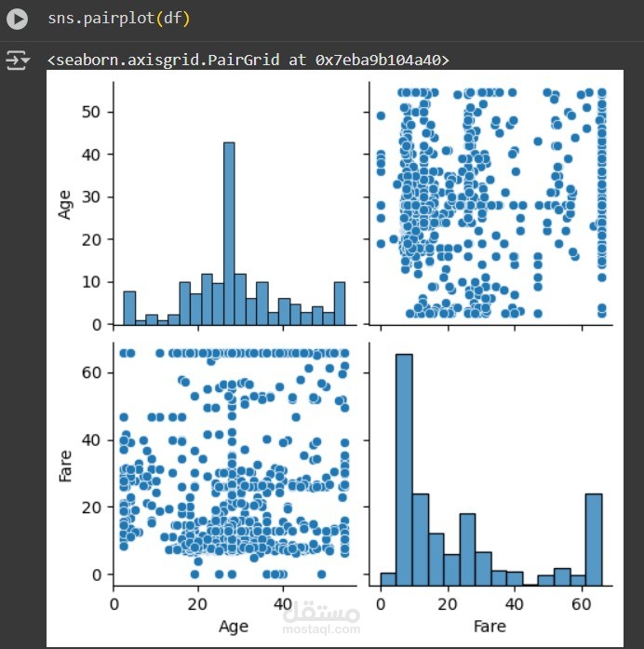Click the tallest bar in the Age histogram
This screenshot has width=644, height=649.
tap(229, 233)
